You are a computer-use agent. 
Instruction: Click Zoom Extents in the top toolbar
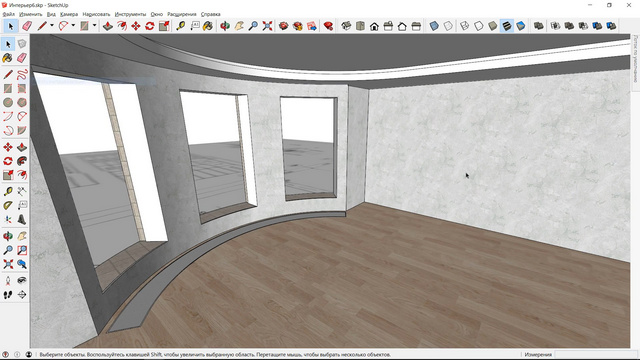[x=267, y=26]
